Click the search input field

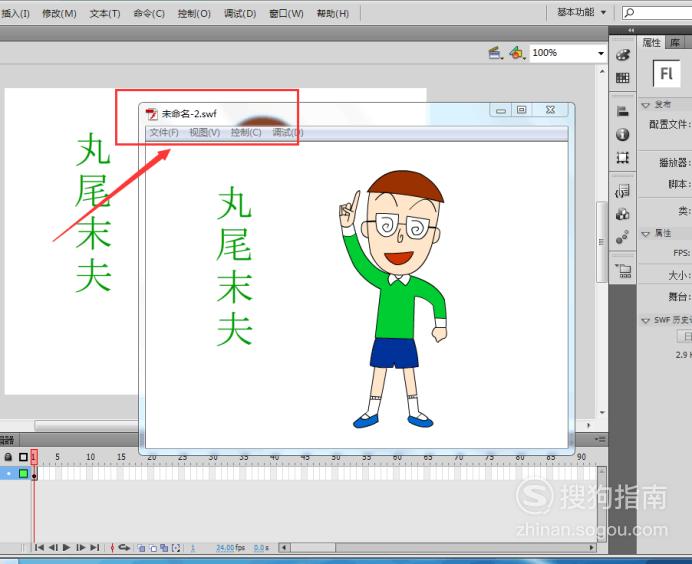point(658,12)
